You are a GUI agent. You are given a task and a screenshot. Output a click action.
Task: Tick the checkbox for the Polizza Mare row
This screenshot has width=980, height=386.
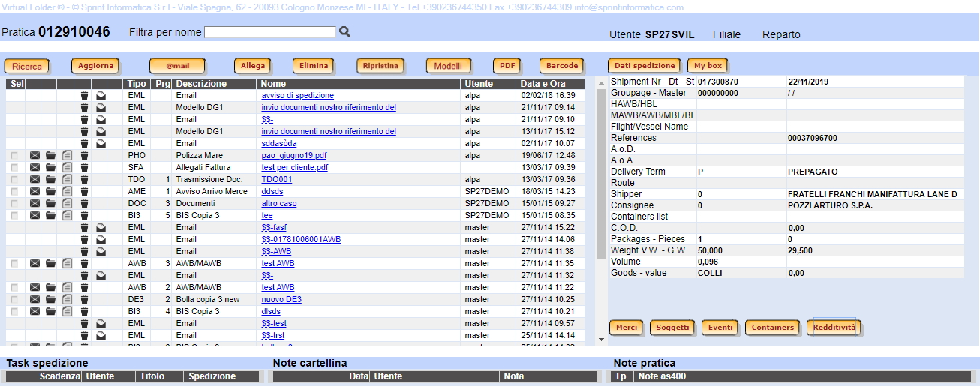pos(15,156)
